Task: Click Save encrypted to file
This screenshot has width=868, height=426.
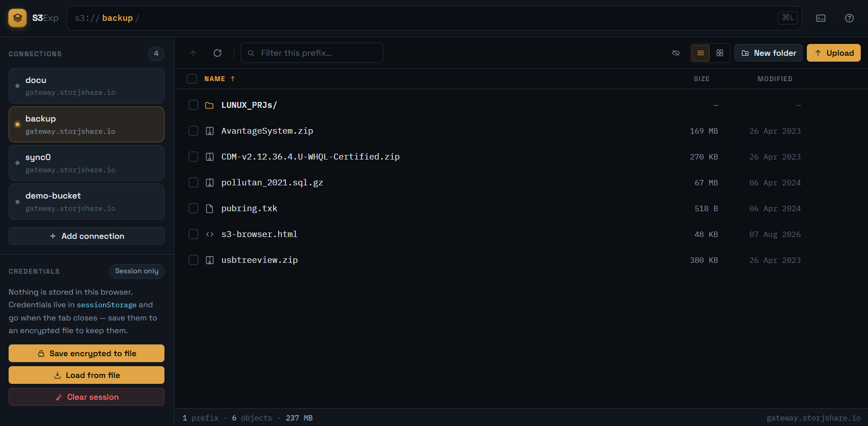Action: point(87,353)
